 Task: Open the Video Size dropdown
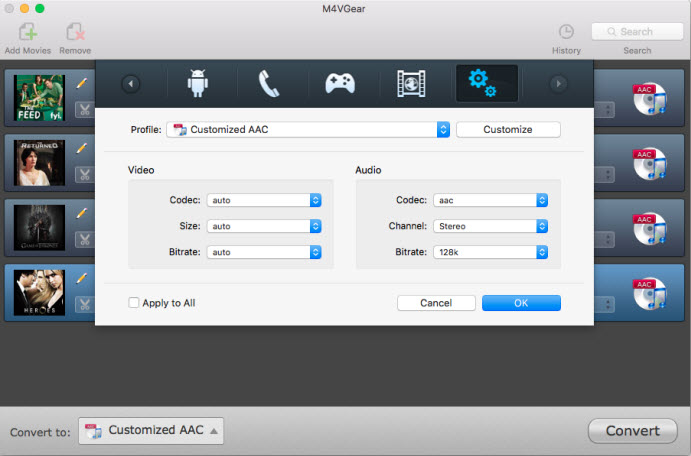264,226
